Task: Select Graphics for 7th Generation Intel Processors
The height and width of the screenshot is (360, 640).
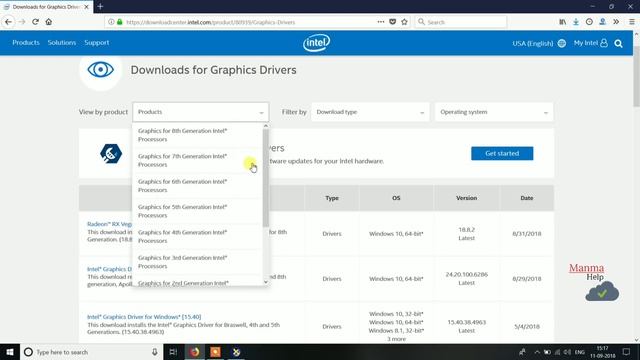Action: click(x=197, y=160)
